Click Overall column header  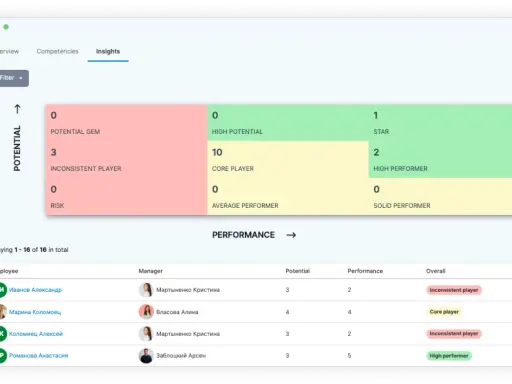pyautogui.click(x=435, y=271)
